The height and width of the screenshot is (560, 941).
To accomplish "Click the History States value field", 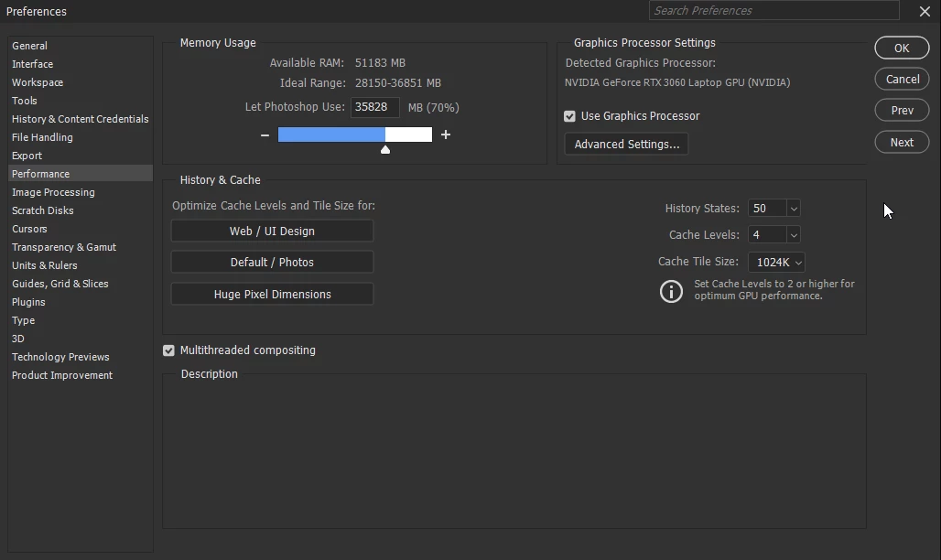I will pyautogui.click(x=767, y=209).
